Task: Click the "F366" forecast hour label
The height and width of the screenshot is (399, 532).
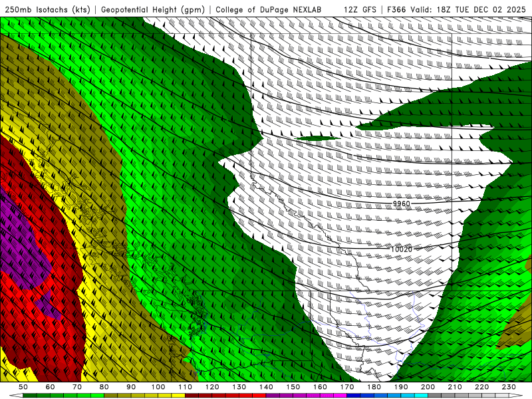Action: tap(396, 10)
